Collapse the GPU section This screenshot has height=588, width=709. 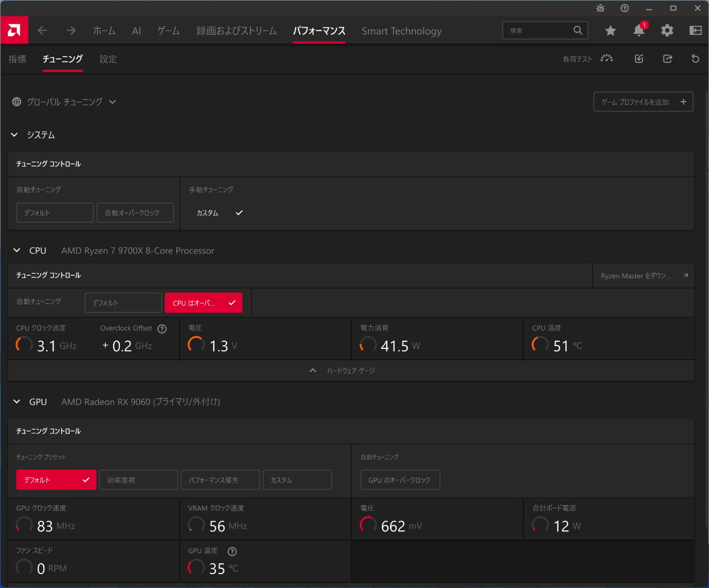point(17,402)
